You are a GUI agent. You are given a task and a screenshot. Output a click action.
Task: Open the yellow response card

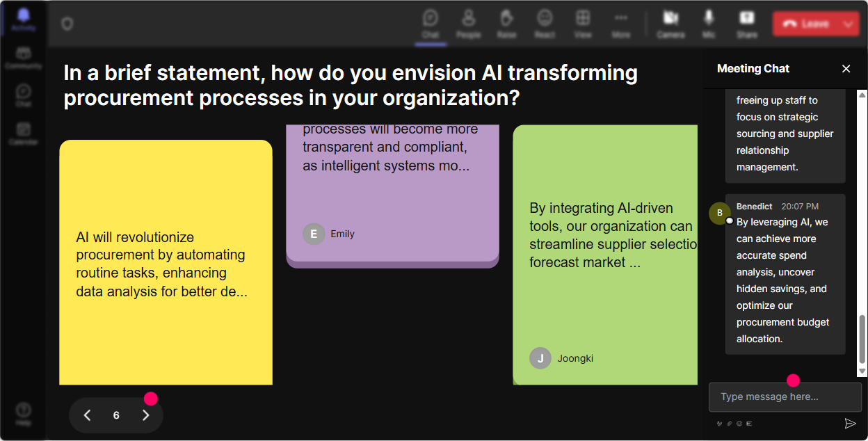[x=166, y=263]
